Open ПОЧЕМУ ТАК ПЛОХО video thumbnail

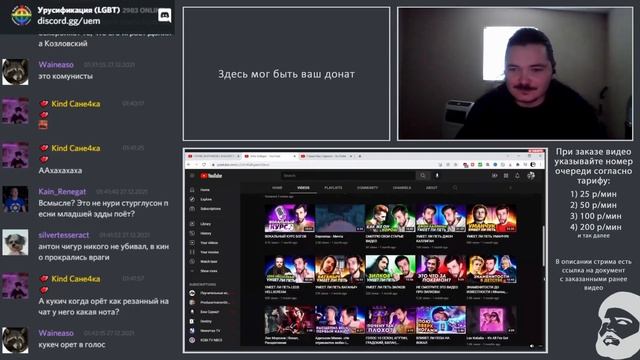pos(390,320)
